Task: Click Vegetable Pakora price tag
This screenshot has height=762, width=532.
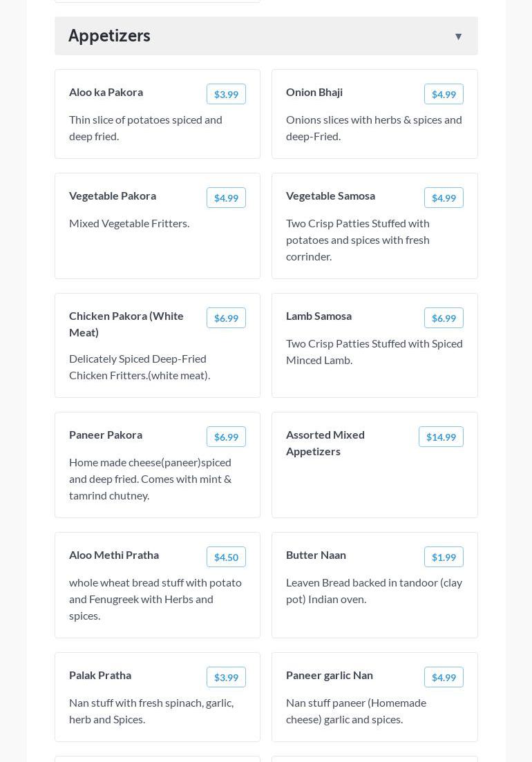Action: [x=226, y=198]
